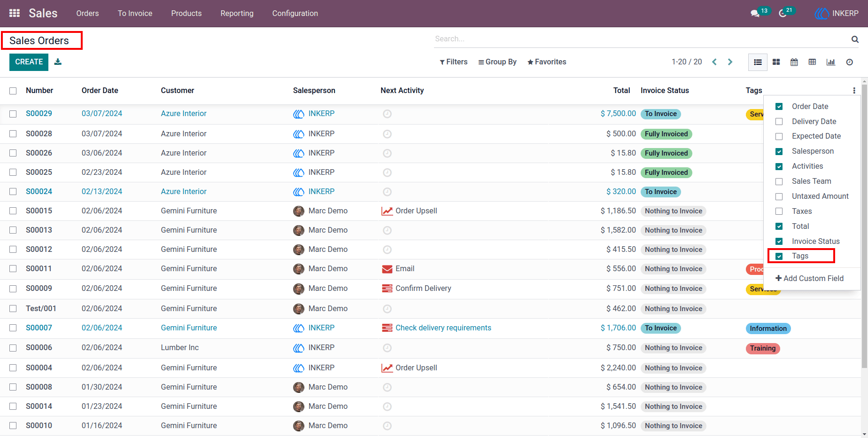Click Add Custom Field
The width and height of the screenshot is (868, 438).
click(x=809, y=278)
